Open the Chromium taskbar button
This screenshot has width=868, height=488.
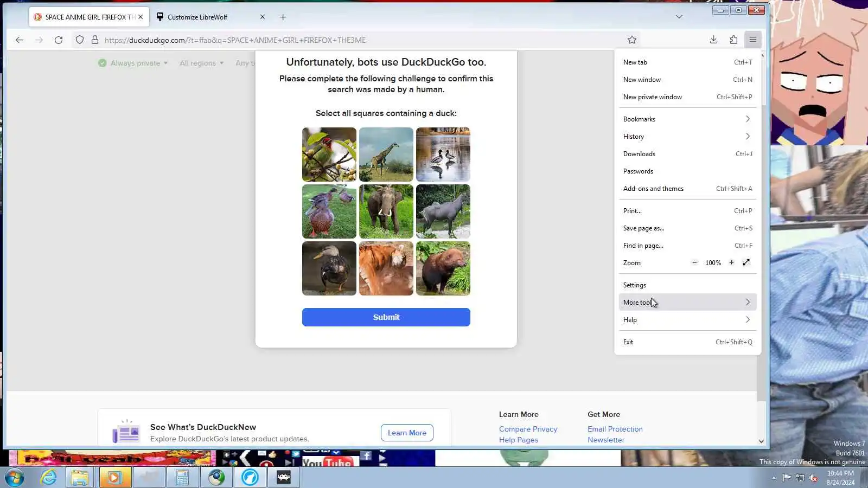(x=216, y=478)
